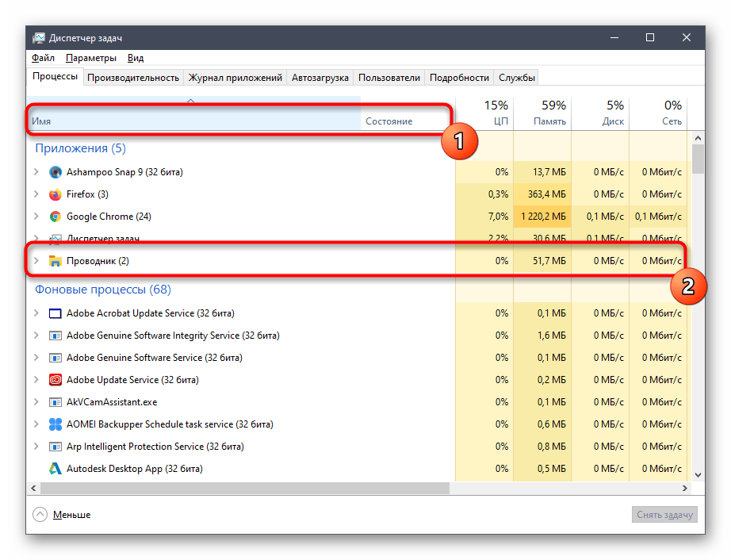Viewport: 731px width, 560px height.
Task: Click the 1 220,2 МБ memory cell
Action: (x=542, y=217)
